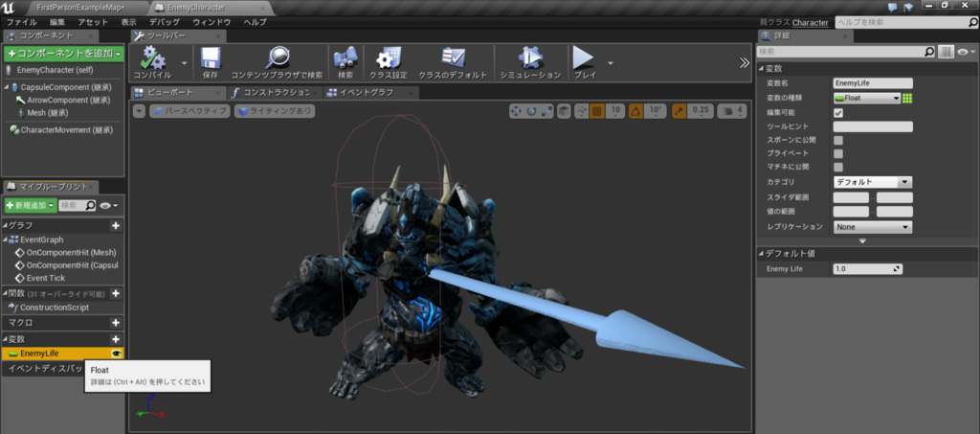Select EnemyCharacter (self) component
Image resolution: width=980 pixels, height=434 pixels.
coord(55,69)
